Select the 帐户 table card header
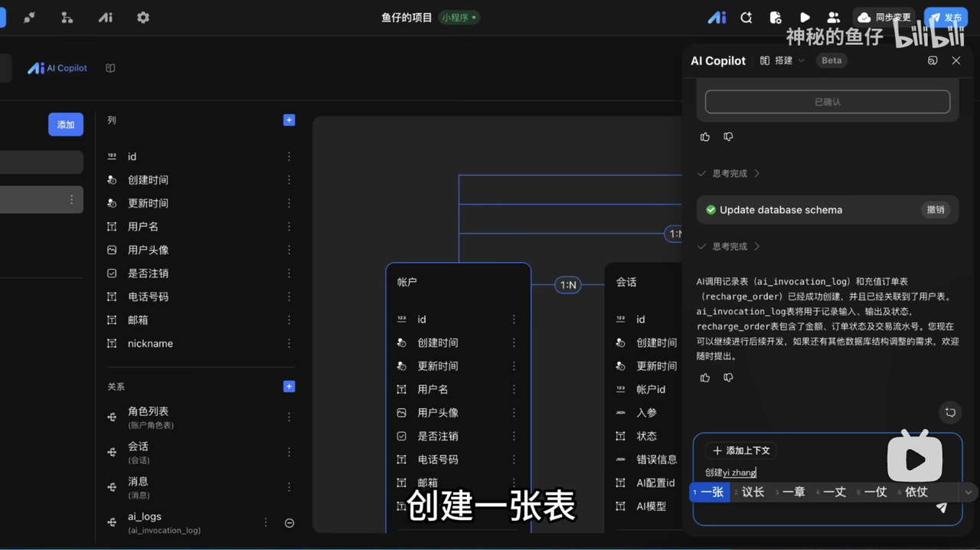This screenshot has width=980, height=550. [459, 283]
